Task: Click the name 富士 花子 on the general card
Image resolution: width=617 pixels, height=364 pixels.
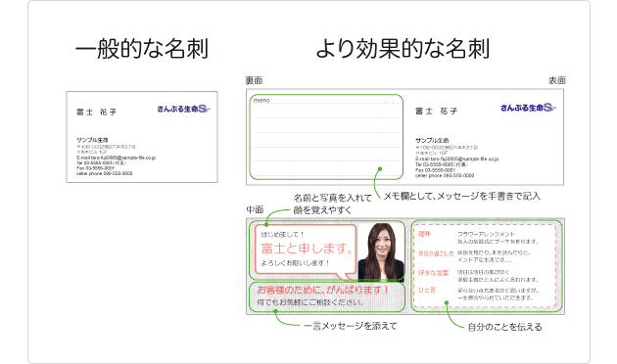Action: 96,112
